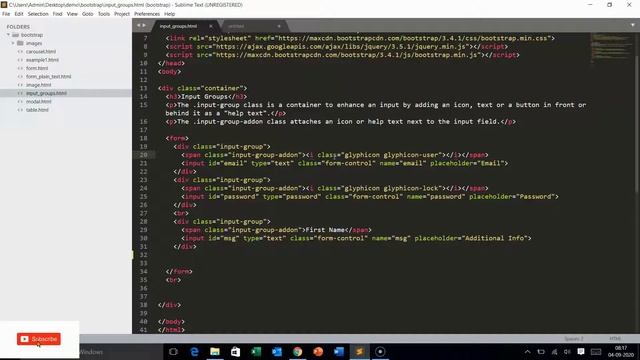Open tab list dropdown arrow
The height and width of the screenshot is (360, 640).
click(633, 25)
